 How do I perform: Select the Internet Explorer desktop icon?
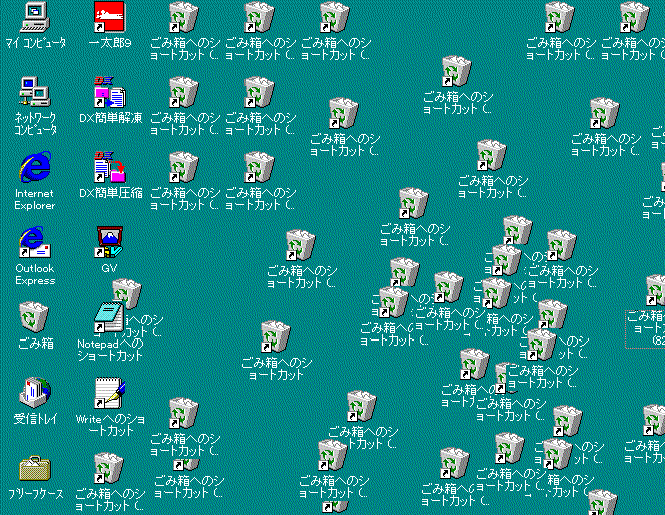point(35,167)
